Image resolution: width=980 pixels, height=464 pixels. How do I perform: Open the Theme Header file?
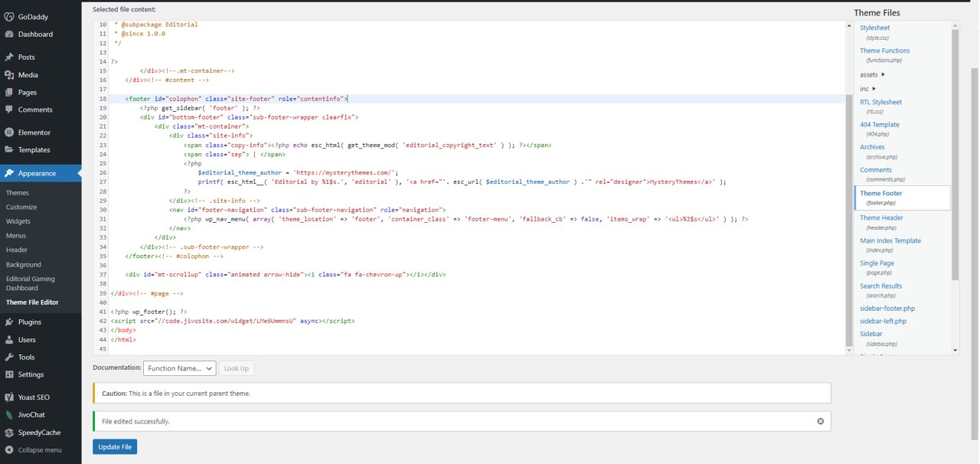[881, 222]
